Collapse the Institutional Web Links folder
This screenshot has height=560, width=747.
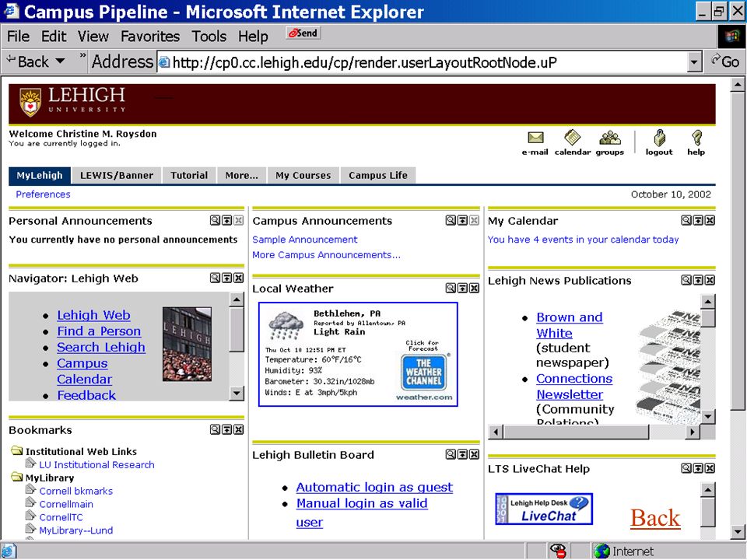pyautogui.click(x=17, y=450)
